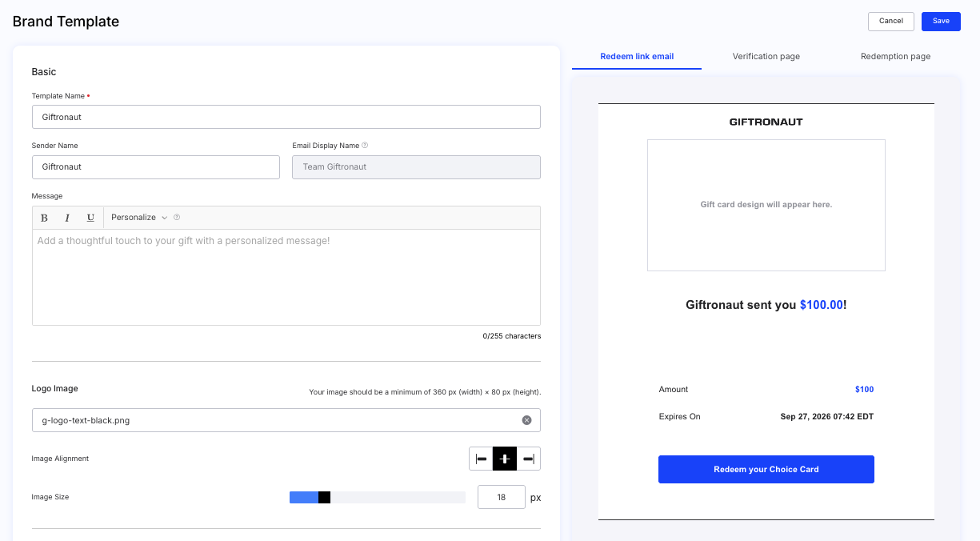This screenshot has width=980, height=541.
Task: Click the blue $100 value in Amount row
Action: [x=864, y=390]
